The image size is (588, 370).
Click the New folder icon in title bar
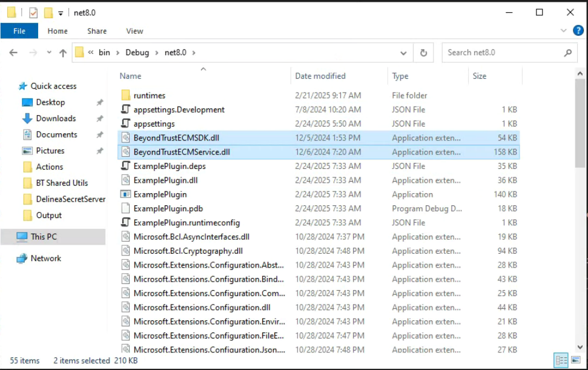(48, 13)
